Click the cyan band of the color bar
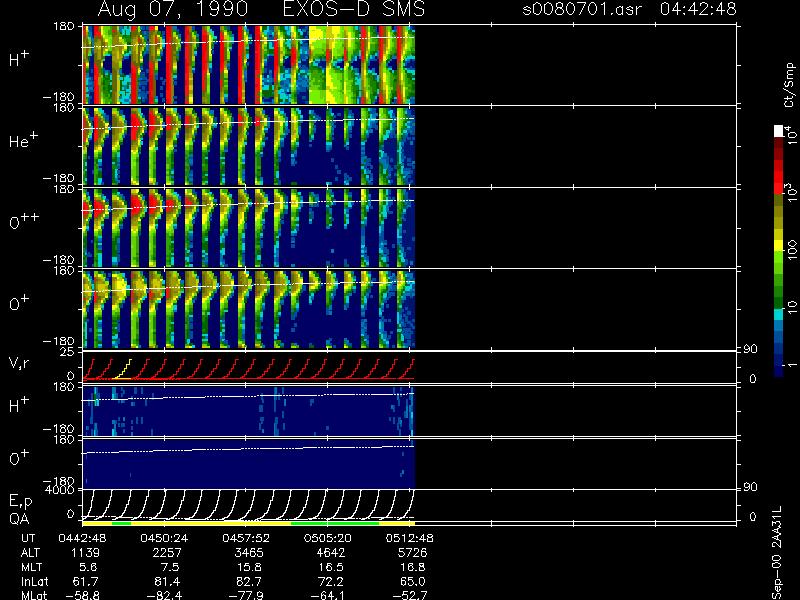800x600 pixels. [x=779, y=314]
